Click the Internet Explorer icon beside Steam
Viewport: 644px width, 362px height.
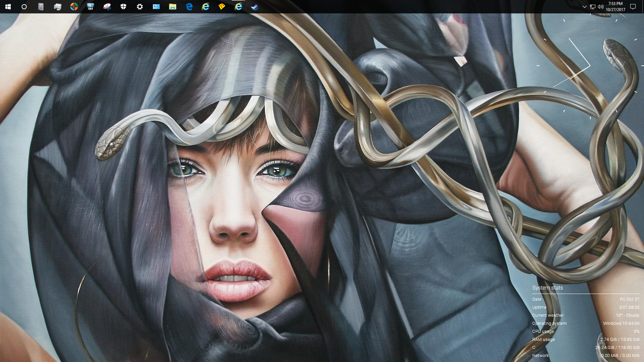pos(238,7)
